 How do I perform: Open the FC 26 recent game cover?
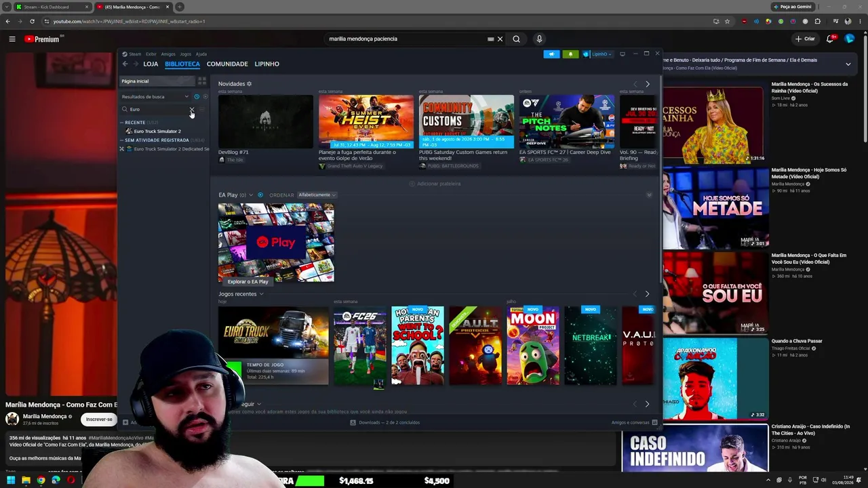tap(360, 346)
